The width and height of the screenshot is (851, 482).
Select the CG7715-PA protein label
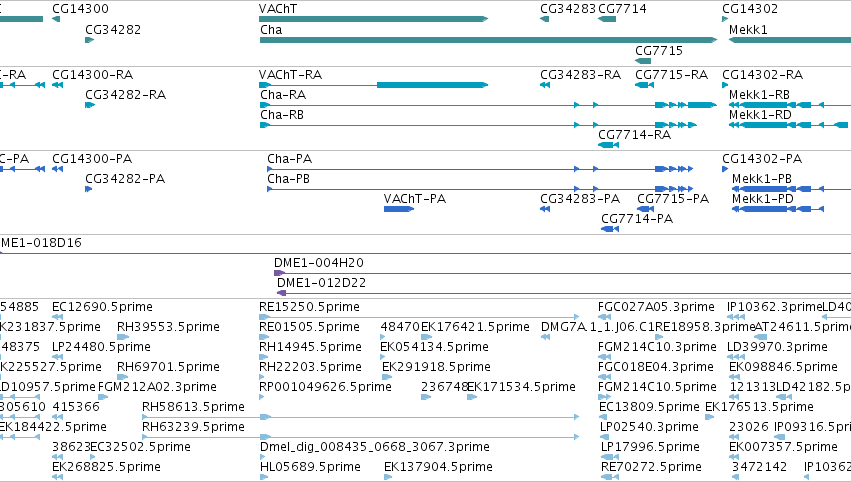point(673,199)
